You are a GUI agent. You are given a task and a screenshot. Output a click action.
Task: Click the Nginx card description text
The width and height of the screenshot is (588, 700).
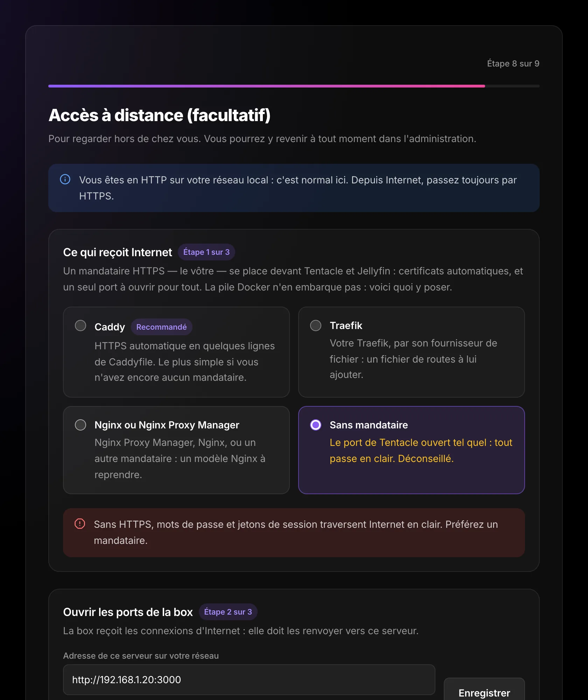(180, 458)
